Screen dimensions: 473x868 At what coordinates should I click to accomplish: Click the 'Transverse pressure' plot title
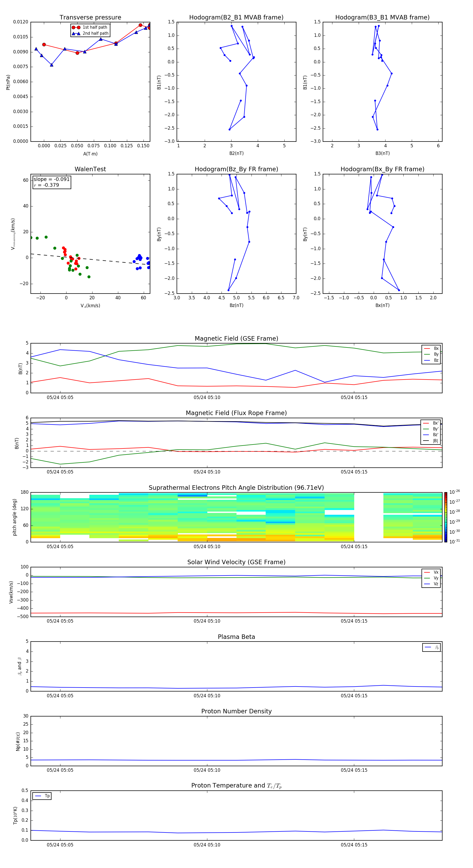coord(90,18)
